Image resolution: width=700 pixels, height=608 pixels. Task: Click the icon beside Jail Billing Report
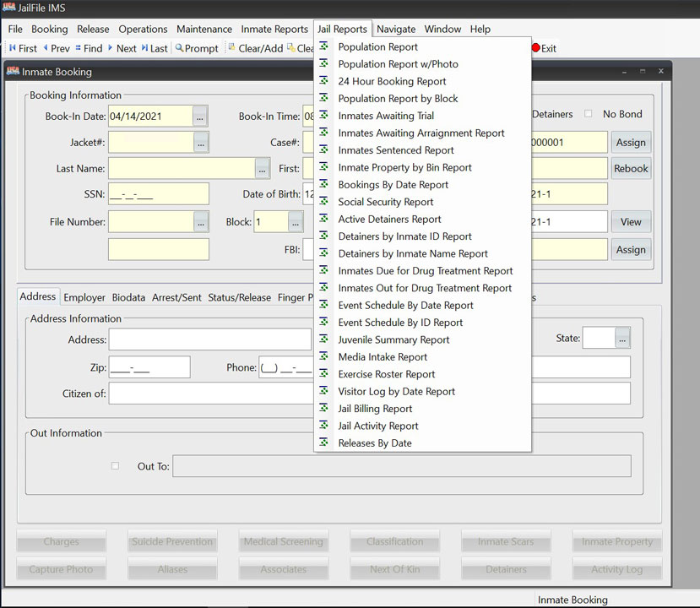tap(323, 408)
